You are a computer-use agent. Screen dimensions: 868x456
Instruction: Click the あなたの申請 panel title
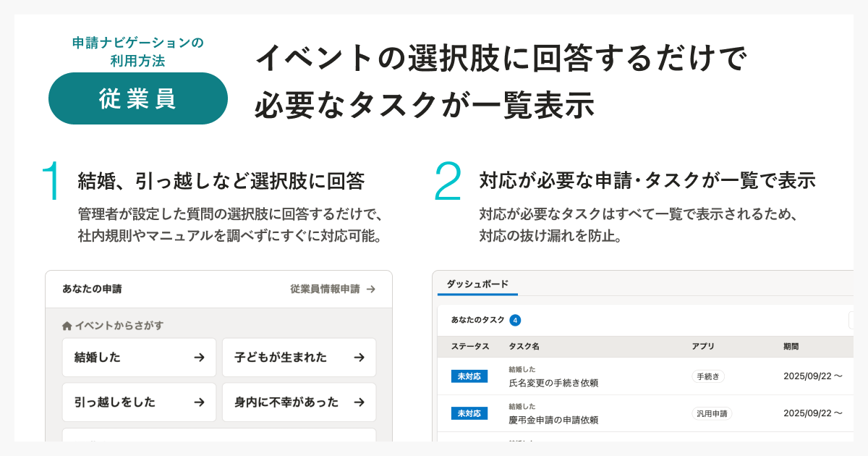(92, 289)
